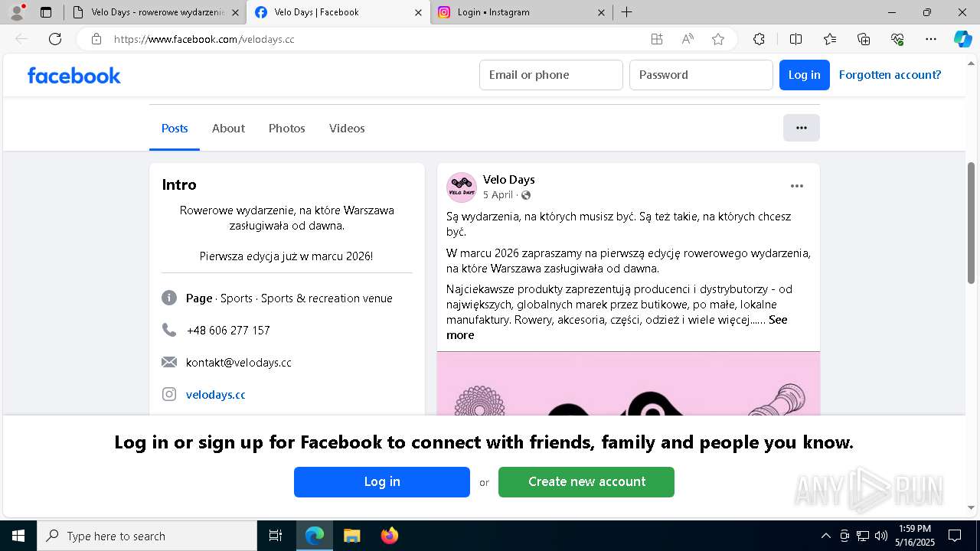The image size is (980, 551).
Task: Close the Login Instagram tab
Action: (x=601, y=12)
